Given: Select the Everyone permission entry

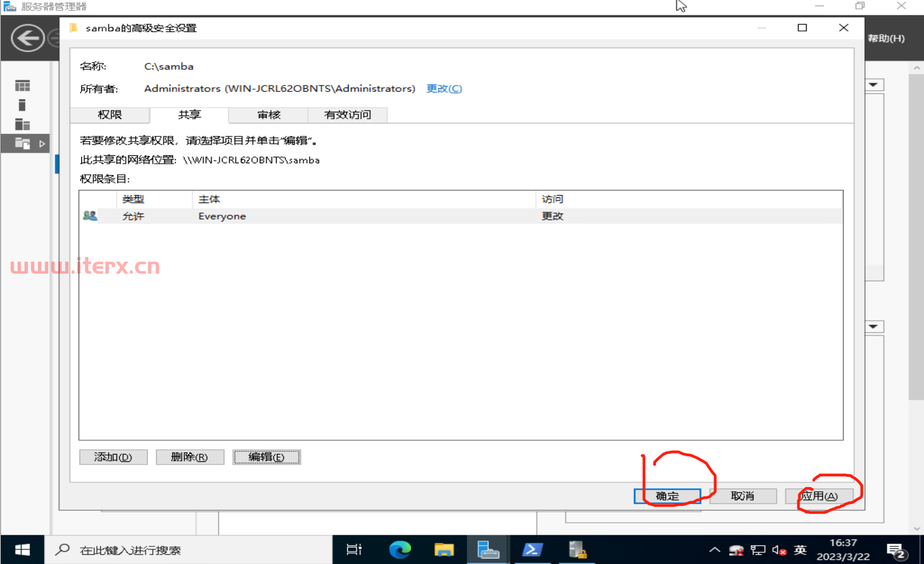Looking at the screenshot, I should (461, 216).
